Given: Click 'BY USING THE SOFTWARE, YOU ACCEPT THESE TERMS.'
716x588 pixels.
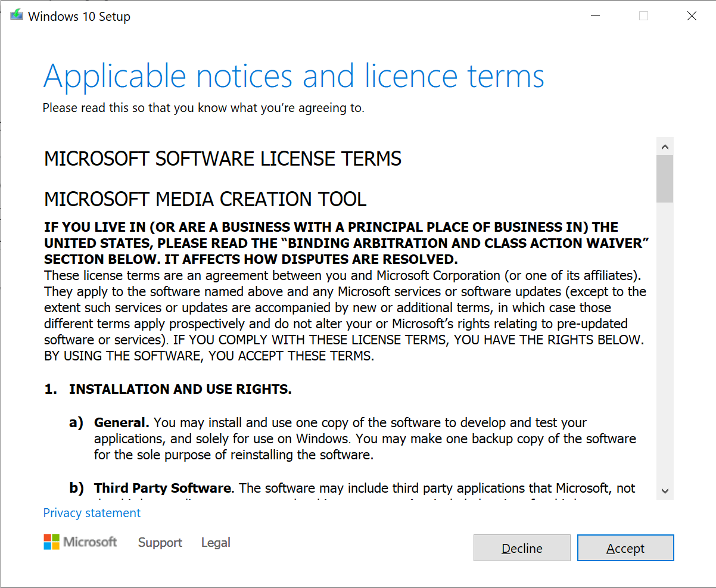Looking at the screenshot, I should [x=209, y=357].
